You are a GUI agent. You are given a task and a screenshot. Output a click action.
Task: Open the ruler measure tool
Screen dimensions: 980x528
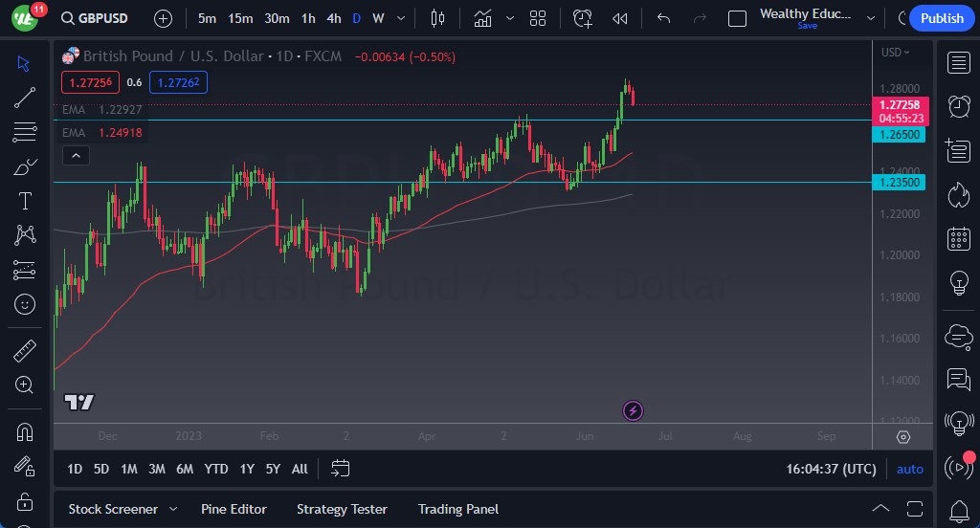pyautogui.click(x=25, y=350)
